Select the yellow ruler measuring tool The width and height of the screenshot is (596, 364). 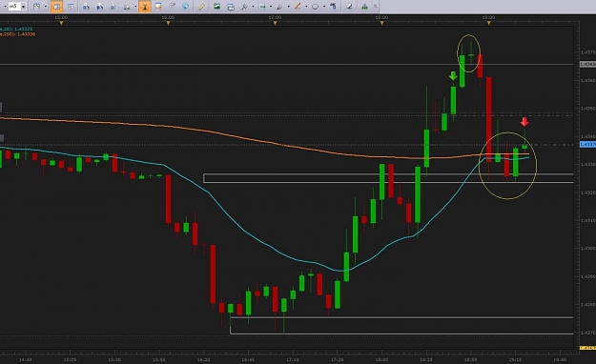pyautogui.click(x=201, y=6)
